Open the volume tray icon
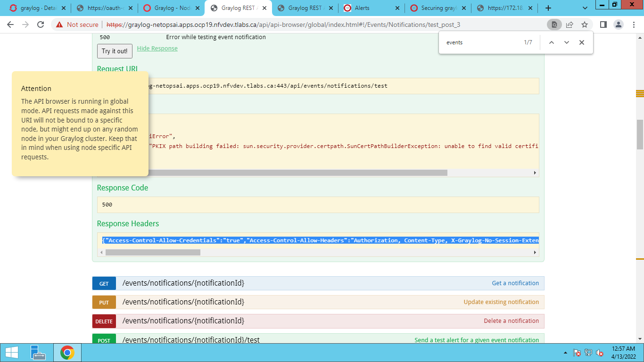 coord(600,353)
